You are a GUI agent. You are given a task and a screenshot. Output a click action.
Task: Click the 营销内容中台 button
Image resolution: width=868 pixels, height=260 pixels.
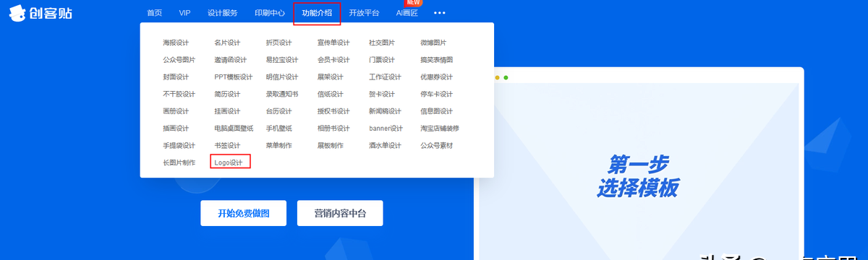click(340, 213)
